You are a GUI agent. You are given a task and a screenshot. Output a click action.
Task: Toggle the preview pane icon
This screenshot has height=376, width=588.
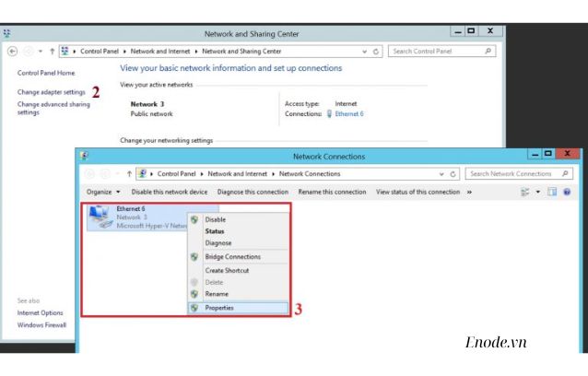click(554, 192)
